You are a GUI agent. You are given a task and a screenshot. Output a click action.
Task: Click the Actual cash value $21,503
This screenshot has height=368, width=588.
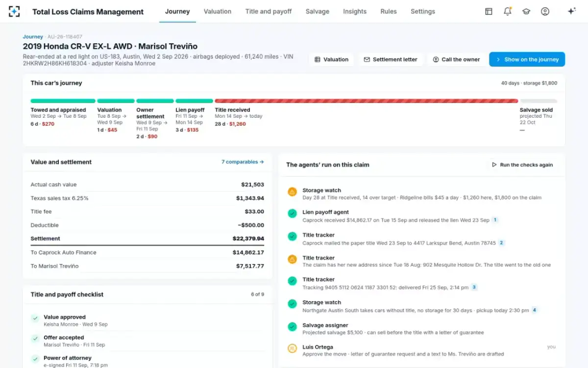point(252,184)
